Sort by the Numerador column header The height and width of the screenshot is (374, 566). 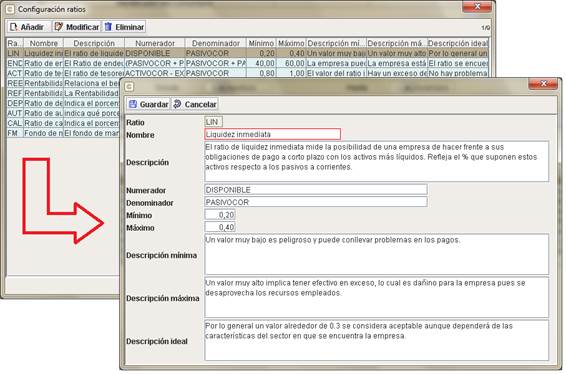click(x=154, y=43)
